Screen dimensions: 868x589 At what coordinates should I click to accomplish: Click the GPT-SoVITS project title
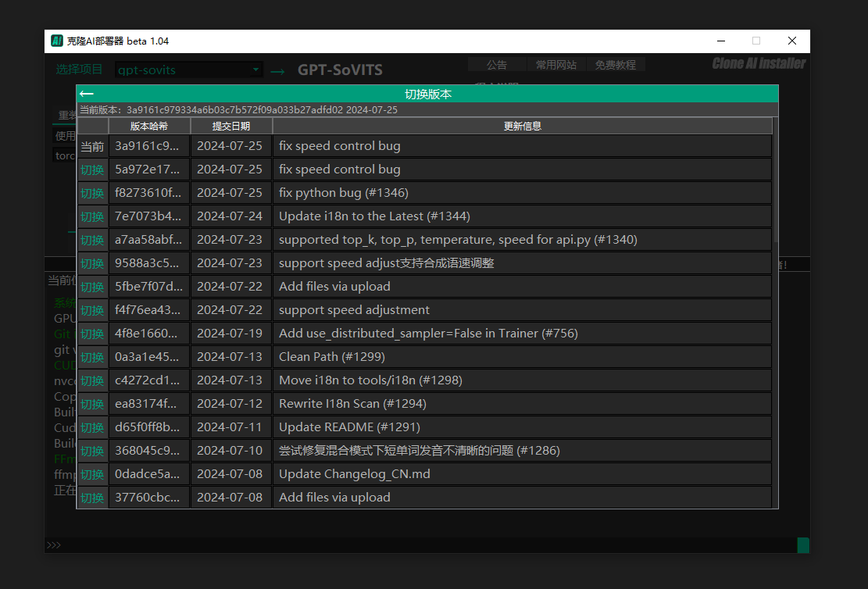[340, 70]
